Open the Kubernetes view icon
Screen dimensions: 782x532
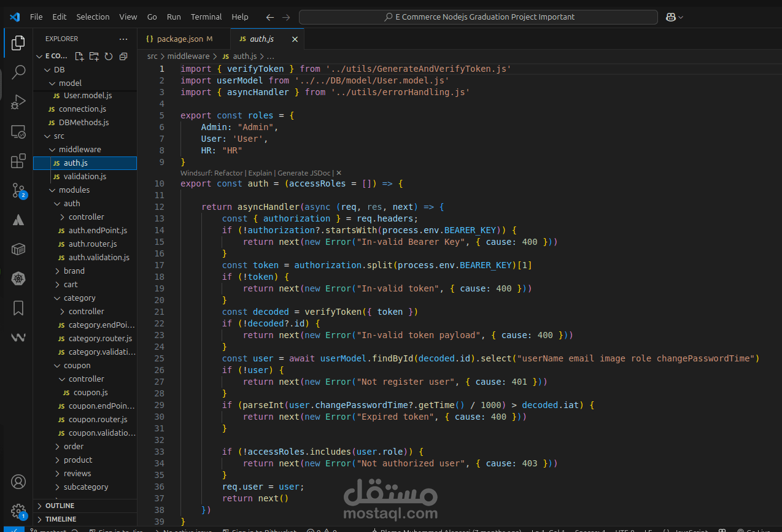pos(18,279)
